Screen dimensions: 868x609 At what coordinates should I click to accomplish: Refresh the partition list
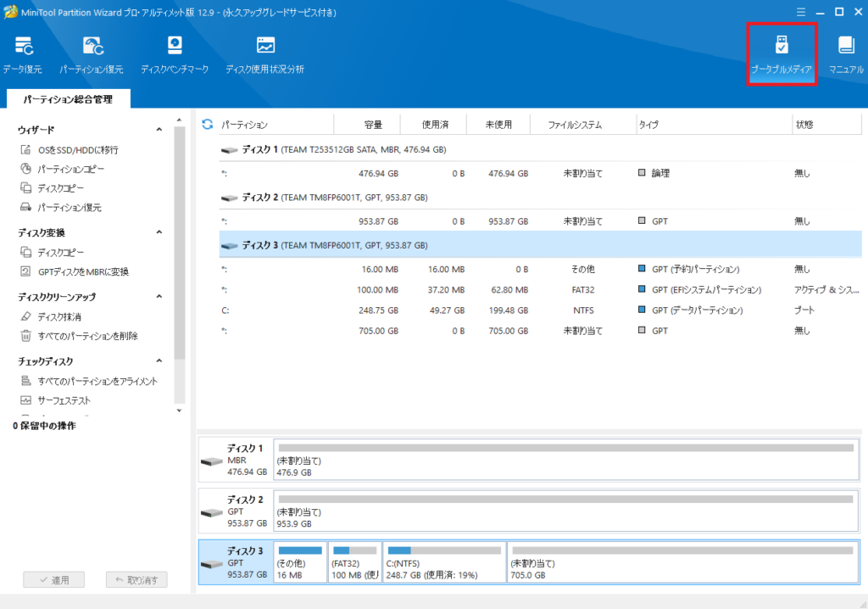click(x=208, y=124)
